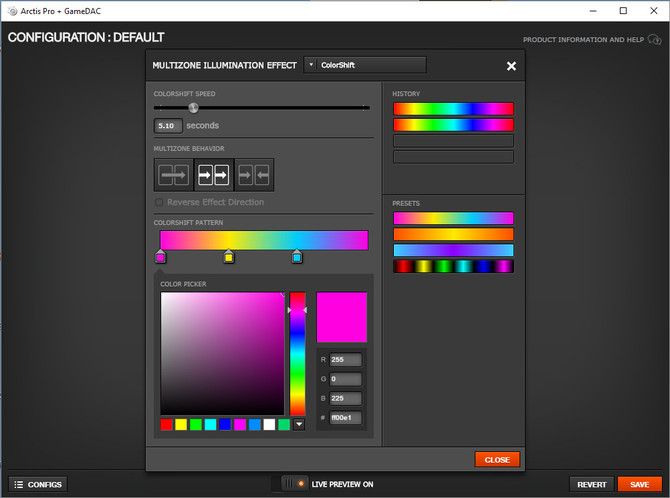The width and height of the screenshot is (670, 498).
Task: Click the ColorShift pattern gradient bar
Action: 264,240
